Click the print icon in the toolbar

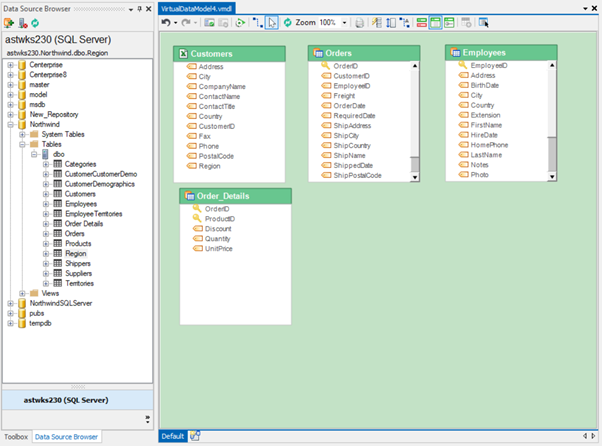coord(359,21)
